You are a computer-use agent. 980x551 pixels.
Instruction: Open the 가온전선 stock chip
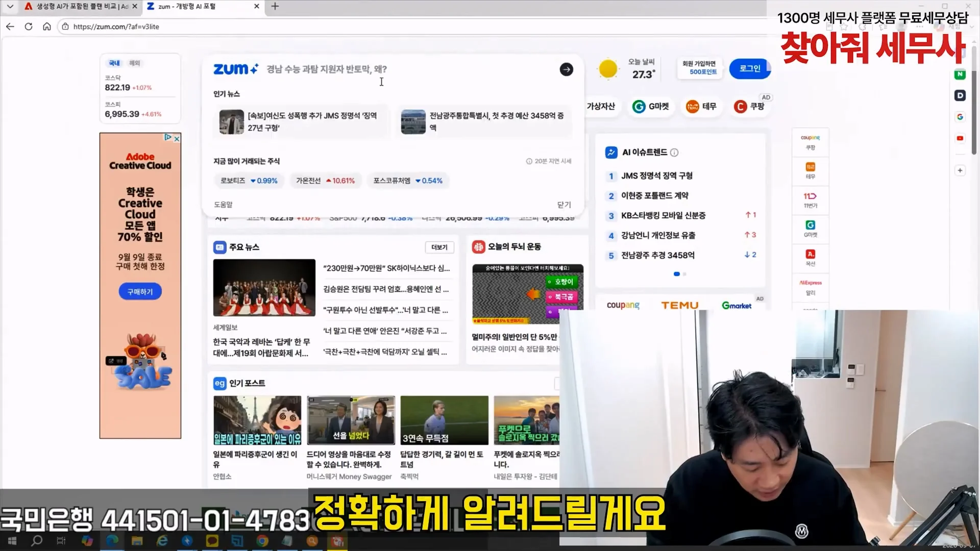coord(325,181)
